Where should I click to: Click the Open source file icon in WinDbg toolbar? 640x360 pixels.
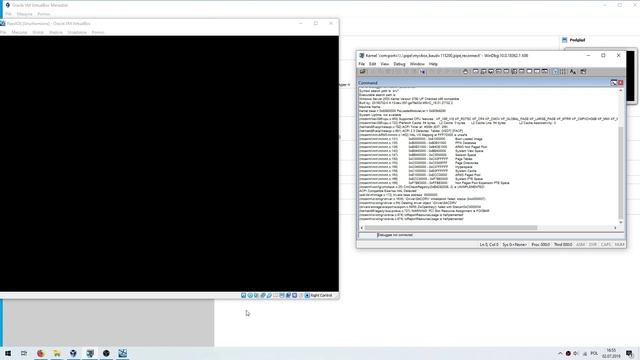362,71
